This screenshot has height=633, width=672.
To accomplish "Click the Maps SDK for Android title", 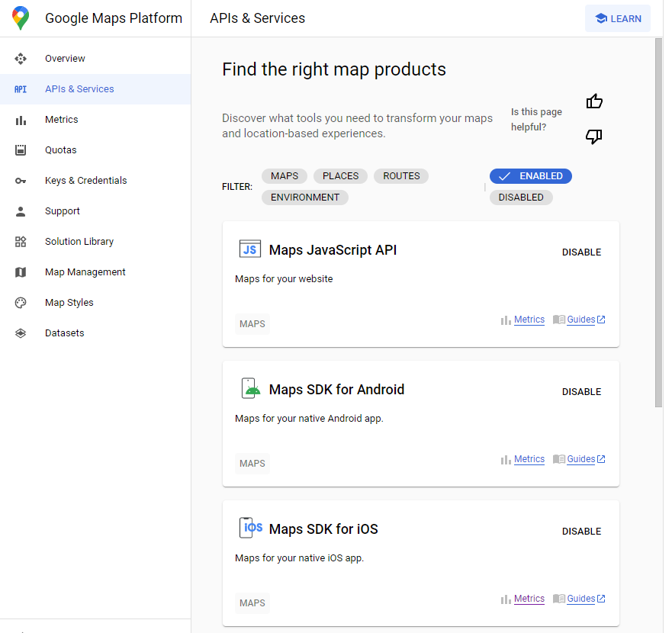I will click(336, 390).
